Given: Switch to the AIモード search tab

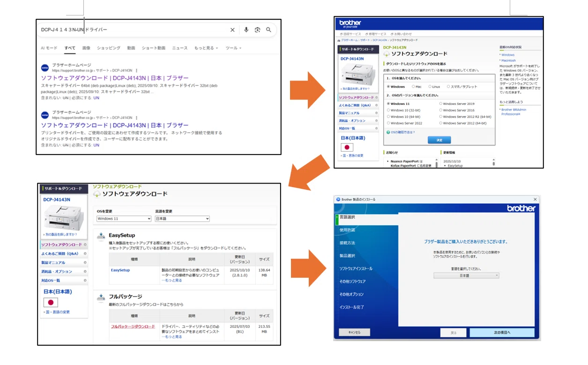Looking at the screenshot, I should [x=49, y=48].
